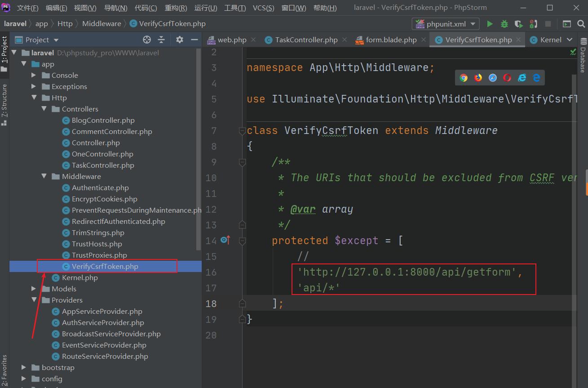Collapse the Middleware folder
The width and height of the screenshot is (588, 388).
point(44,176)
